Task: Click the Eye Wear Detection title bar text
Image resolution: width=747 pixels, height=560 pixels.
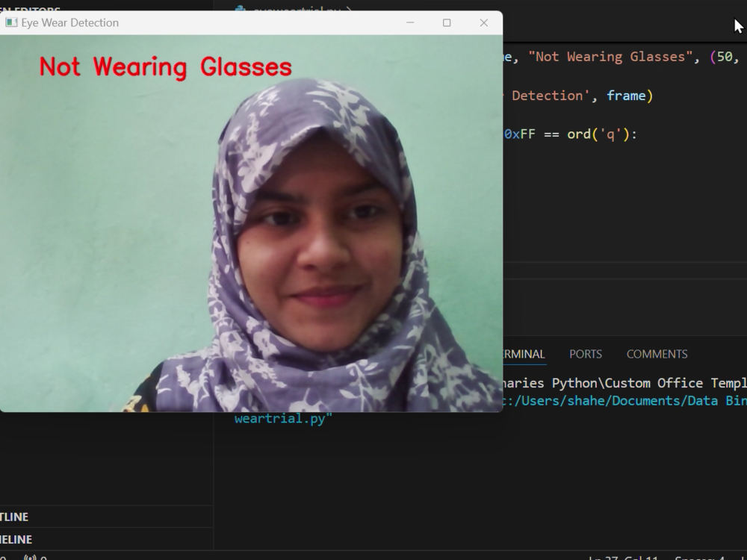Action: 69,23
